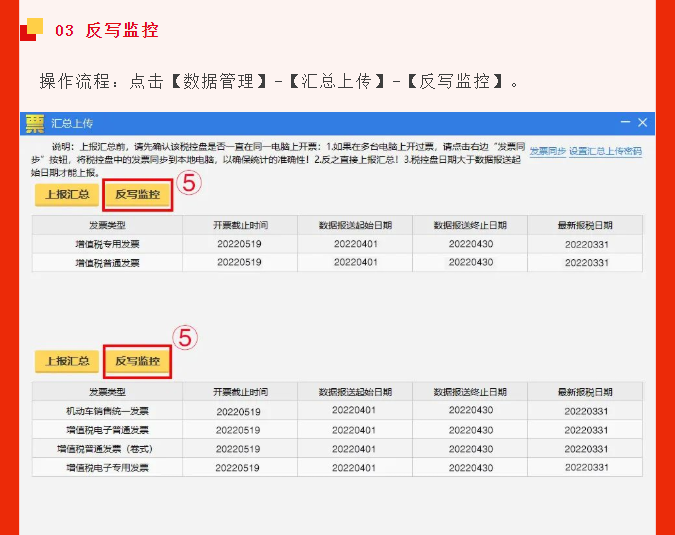Screen dimensions: 675x535
Task: Open the 发票同步 link
Action: pyautogui.click(x=548, y=151)
